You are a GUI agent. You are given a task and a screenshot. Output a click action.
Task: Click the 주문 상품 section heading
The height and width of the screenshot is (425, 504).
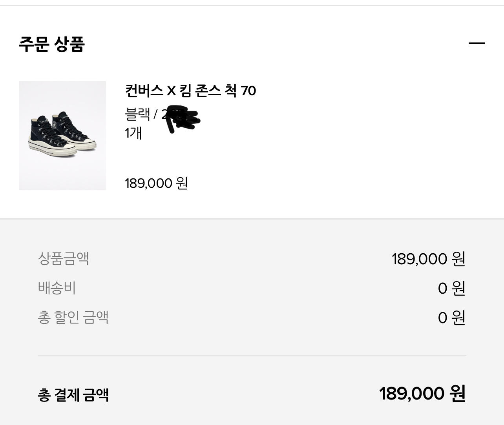click(52, 44)
